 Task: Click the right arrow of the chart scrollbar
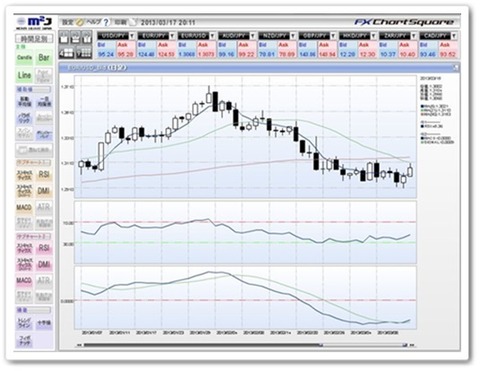pyautogui.click(x=413, y=345)
